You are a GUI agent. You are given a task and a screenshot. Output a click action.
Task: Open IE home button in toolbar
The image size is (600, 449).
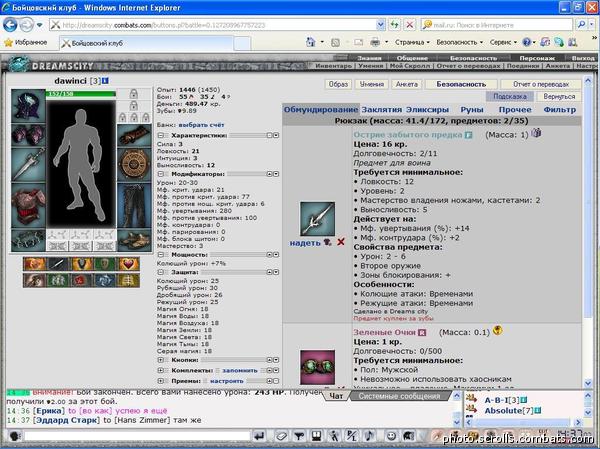pyautogui.click(x=311, y=42)
